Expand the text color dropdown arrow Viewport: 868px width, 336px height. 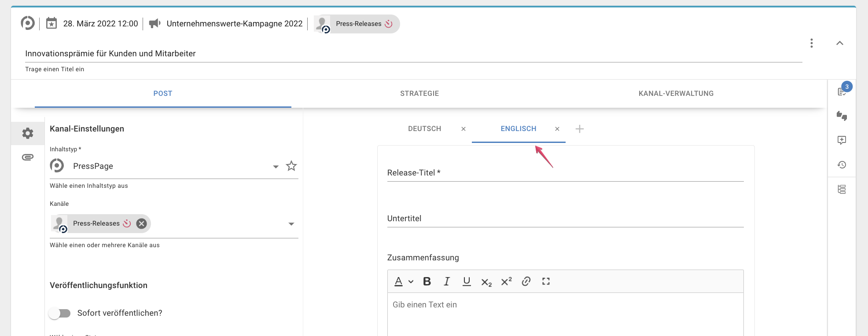(411, 281)
